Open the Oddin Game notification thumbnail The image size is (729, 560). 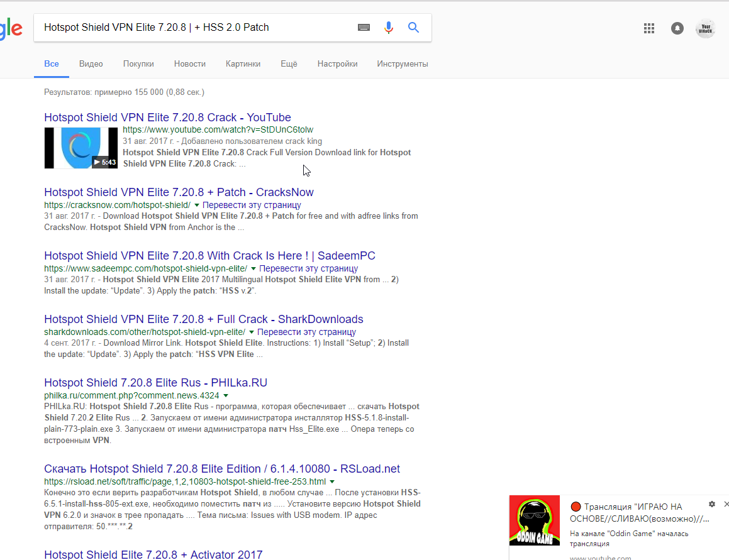point(534,520)
